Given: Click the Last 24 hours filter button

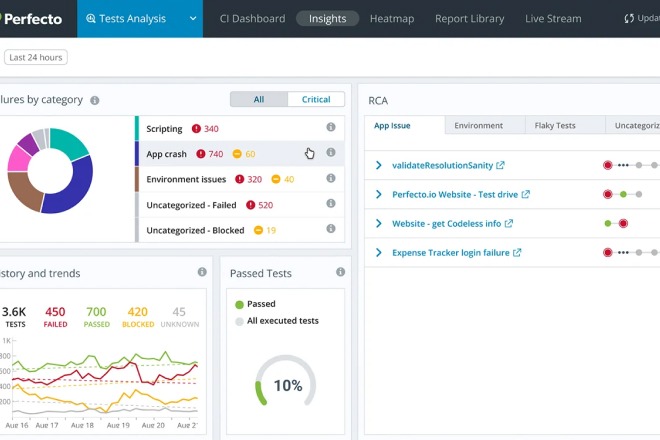Looking at the screenshot, I should click(35, 57).
